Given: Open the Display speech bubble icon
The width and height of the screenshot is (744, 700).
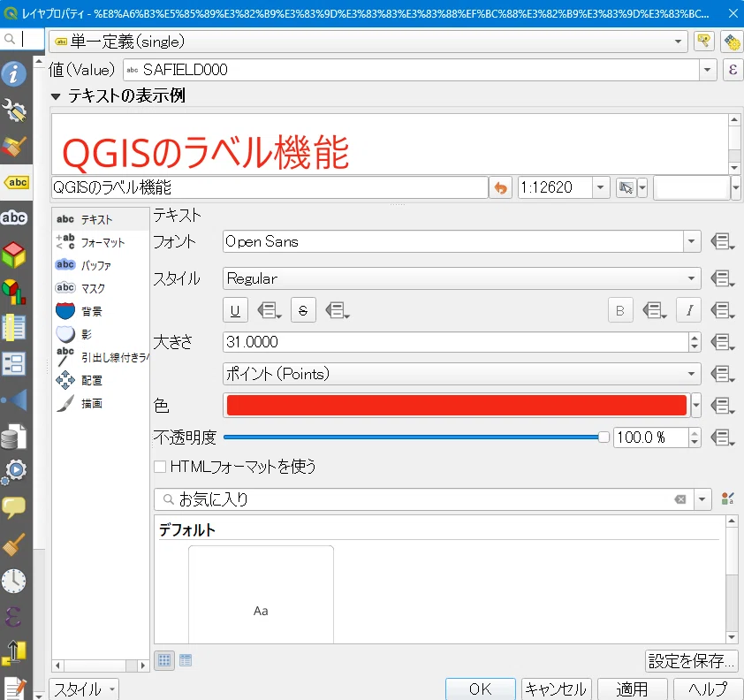Looking at the screenshot, I should click(x=14, y=508).
